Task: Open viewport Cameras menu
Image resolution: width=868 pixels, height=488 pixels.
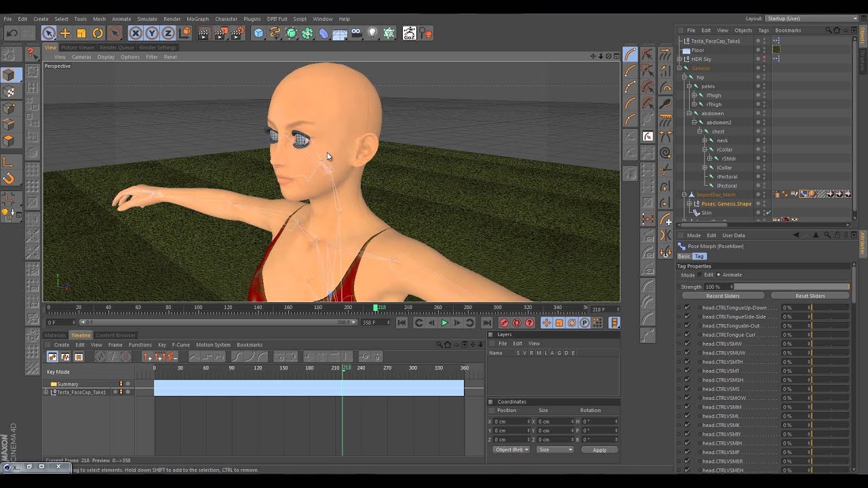Action: coord(81,57)
